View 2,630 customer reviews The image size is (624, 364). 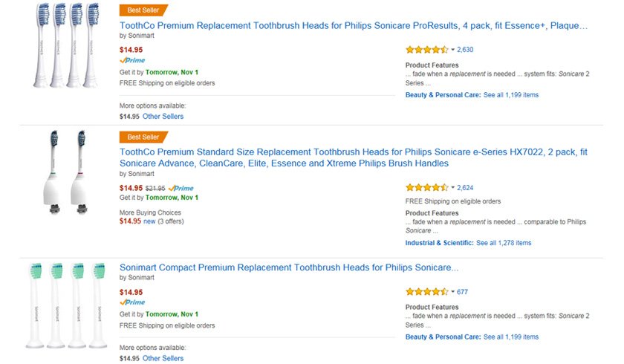[465, 50]
